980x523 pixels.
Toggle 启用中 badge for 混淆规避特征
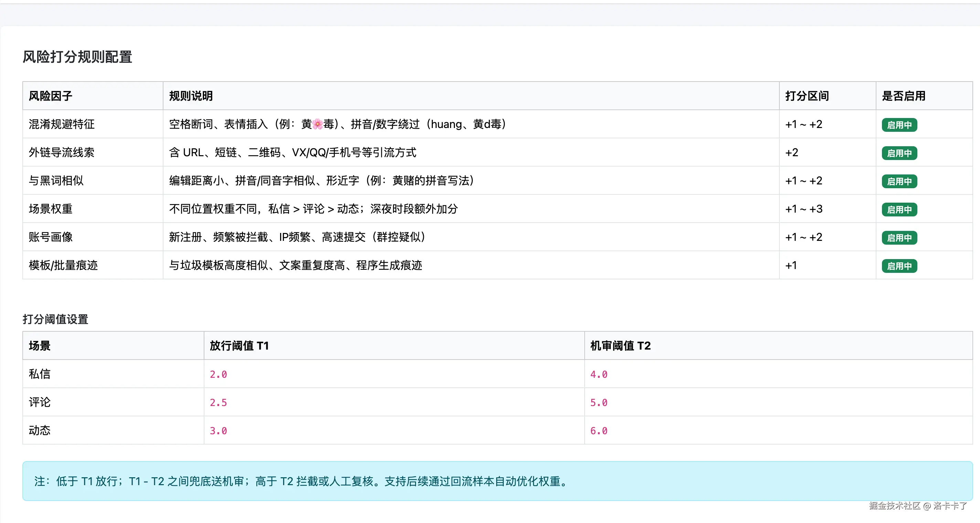pos(899,125)
